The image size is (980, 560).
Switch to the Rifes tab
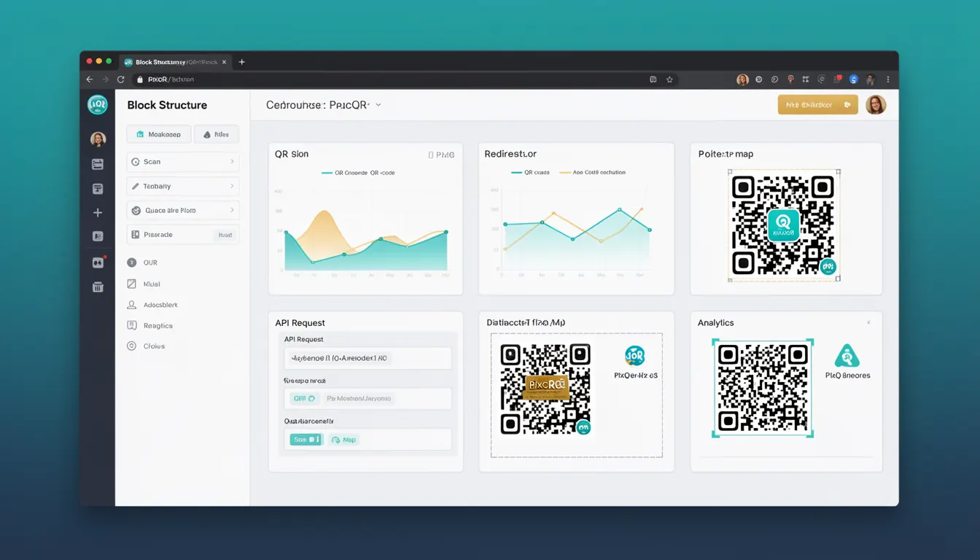click(x=217, y=134)
